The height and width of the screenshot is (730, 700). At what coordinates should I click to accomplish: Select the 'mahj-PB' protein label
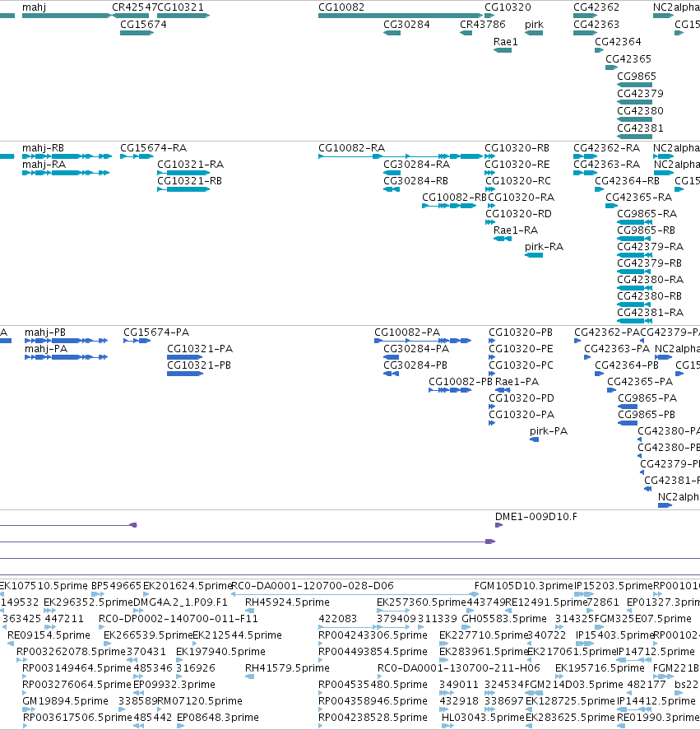tap(45, 332)
